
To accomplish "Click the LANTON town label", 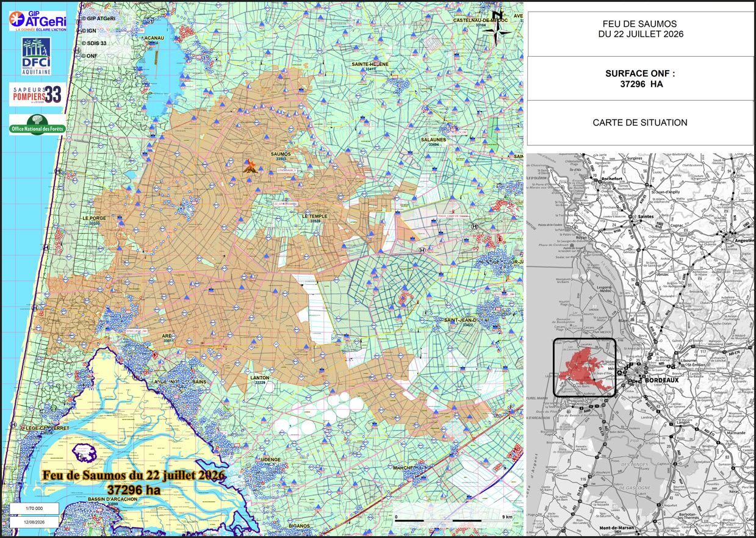I will pos(259,378).
